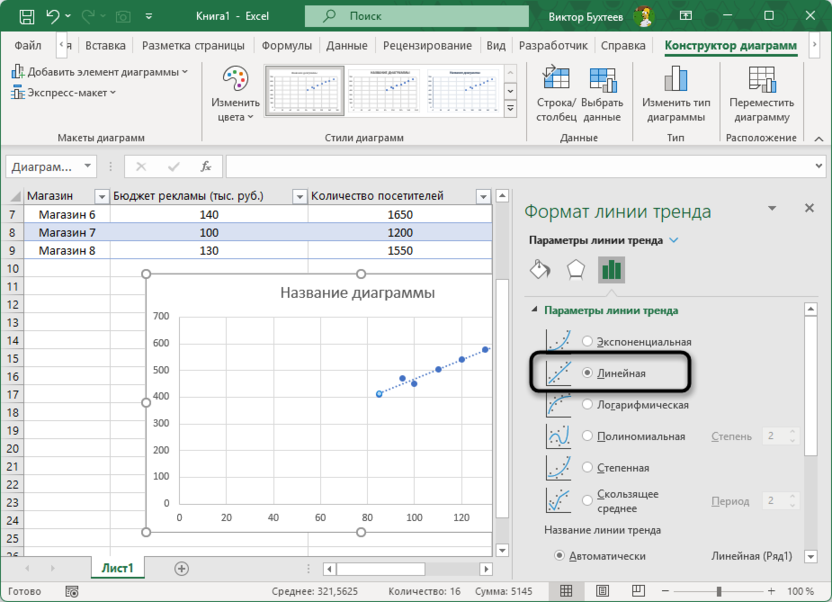Open Select Data icon
Viewport: 832px width, 602px height.
pos(602,81)
